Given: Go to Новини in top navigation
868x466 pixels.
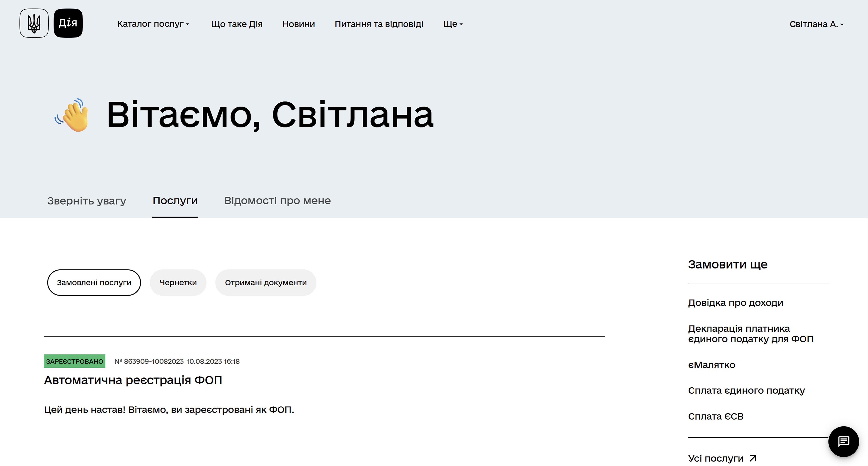Looking at the screenshot, I should point(298,24).
